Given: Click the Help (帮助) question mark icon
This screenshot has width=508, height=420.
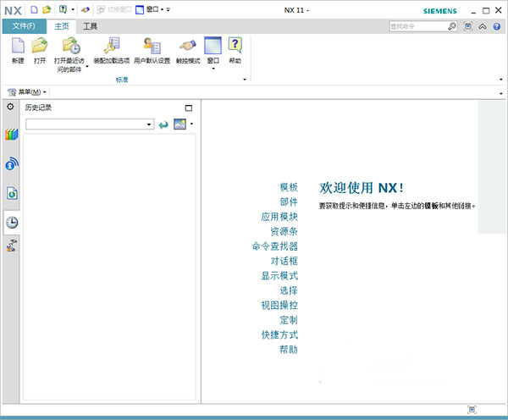Looking at the screenshot, I should (235, 46).
